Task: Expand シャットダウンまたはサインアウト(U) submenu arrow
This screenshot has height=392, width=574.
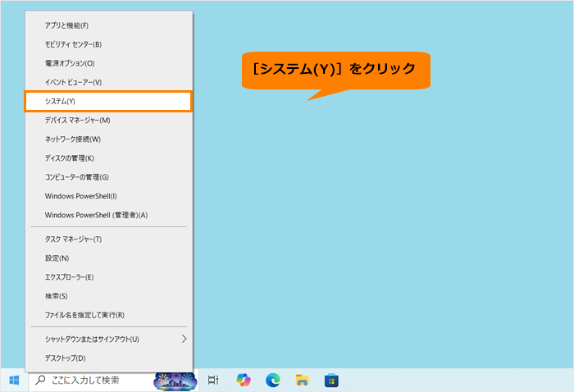Action: coord(184,339)
